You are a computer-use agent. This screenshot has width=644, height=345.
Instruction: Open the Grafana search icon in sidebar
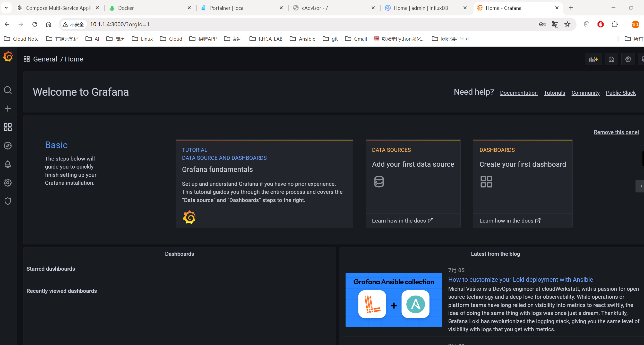click(8, 90)
